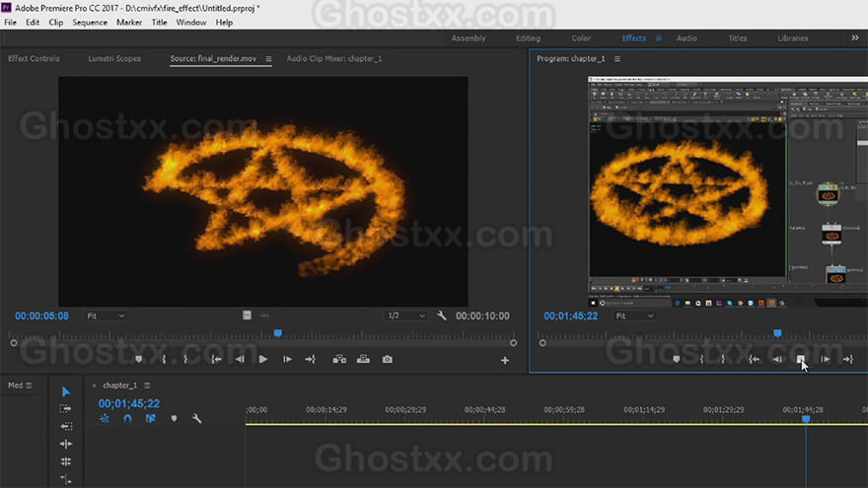Go to In point in Program monitor

click(754, 359)
